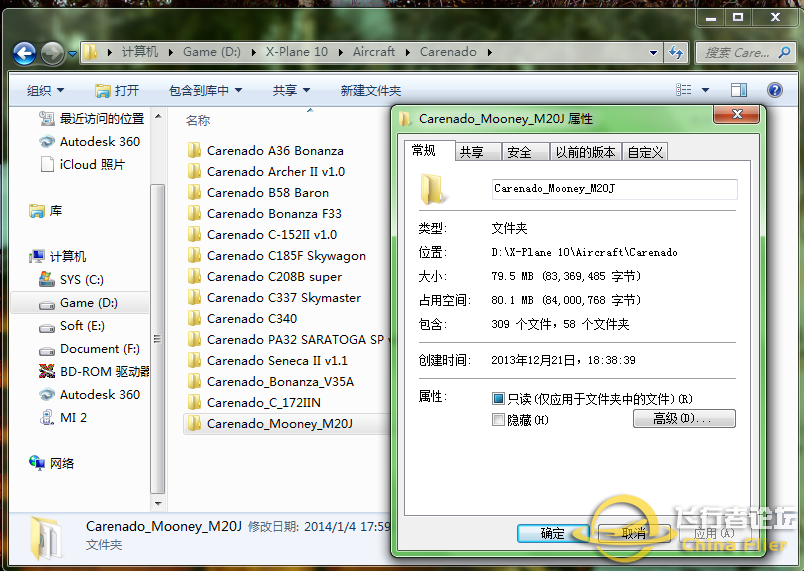Click the refresh icon beside address bar
The width and height of the screenshot is (804, 571).
coord(676,52)
